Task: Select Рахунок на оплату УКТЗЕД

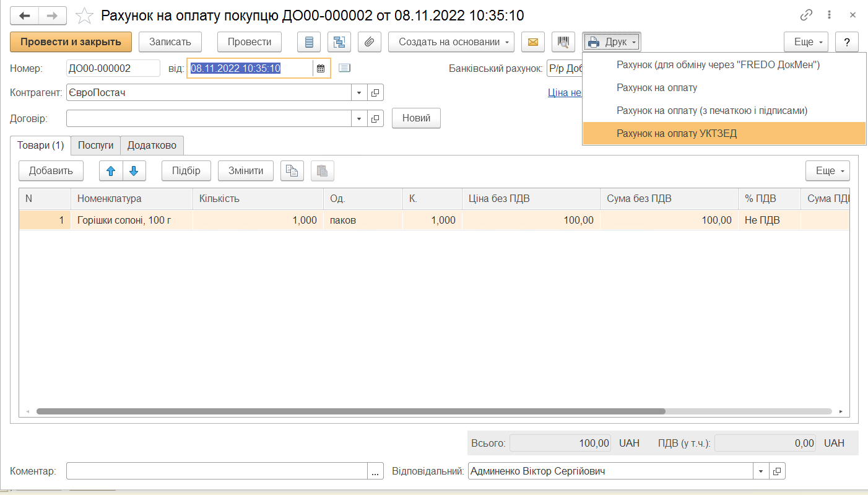Action: point(723,133)
